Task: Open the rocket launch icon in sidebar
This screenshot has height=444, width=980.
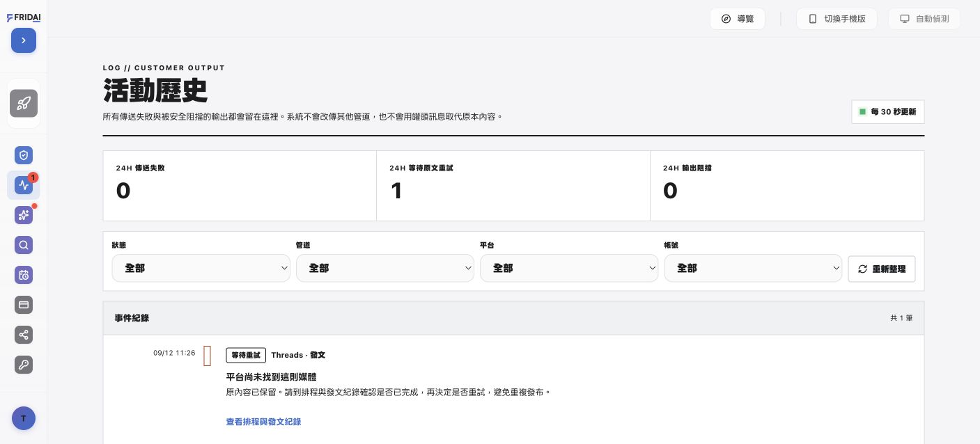Action: 24,103
